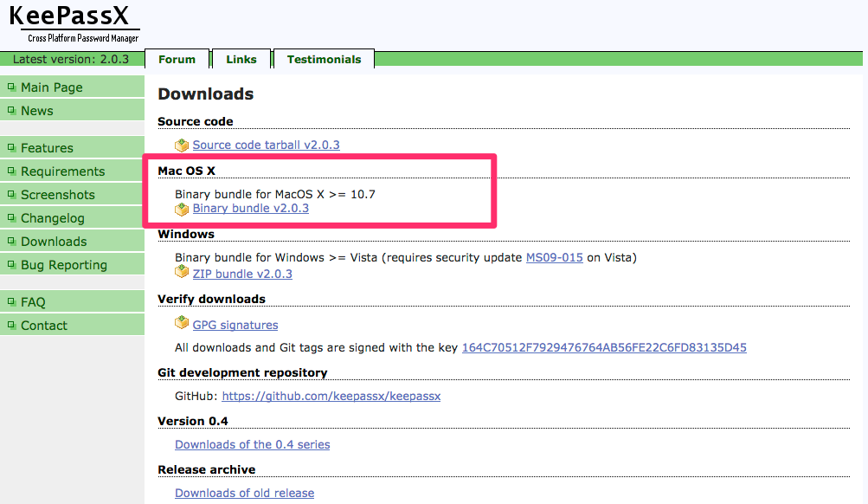The image size is (868, 504).
Task: Click the bullet icon next to Contact
Action: click(x=11, y=325)
